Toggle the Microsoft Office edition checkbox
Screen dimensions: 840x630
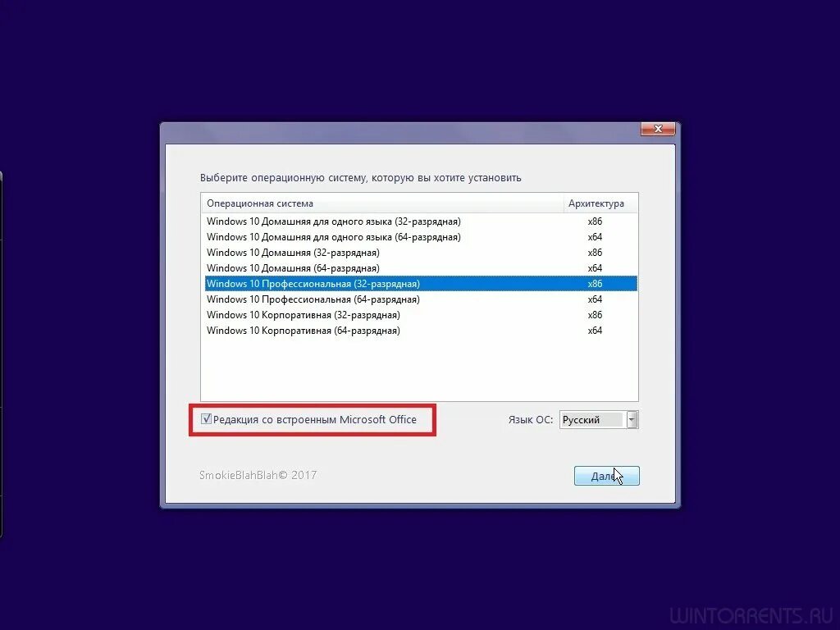coord(206,419)
